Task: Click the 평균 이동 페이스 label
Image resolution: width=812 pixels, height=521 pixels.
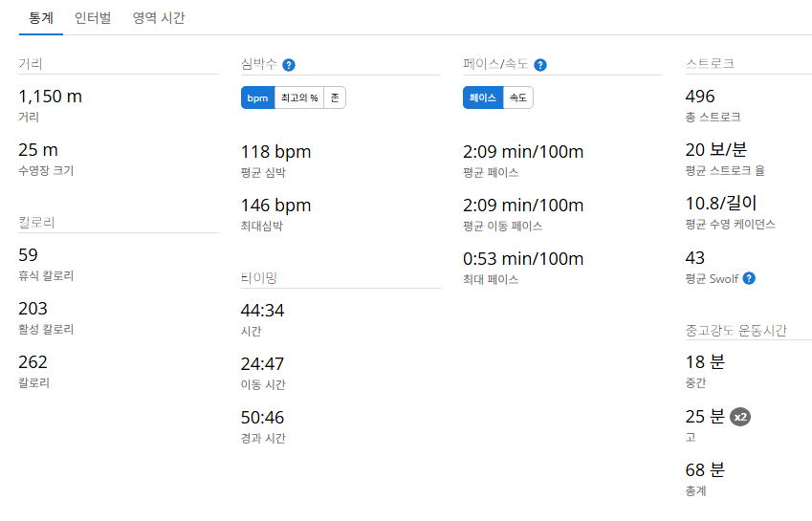Action: click(503, 227)
